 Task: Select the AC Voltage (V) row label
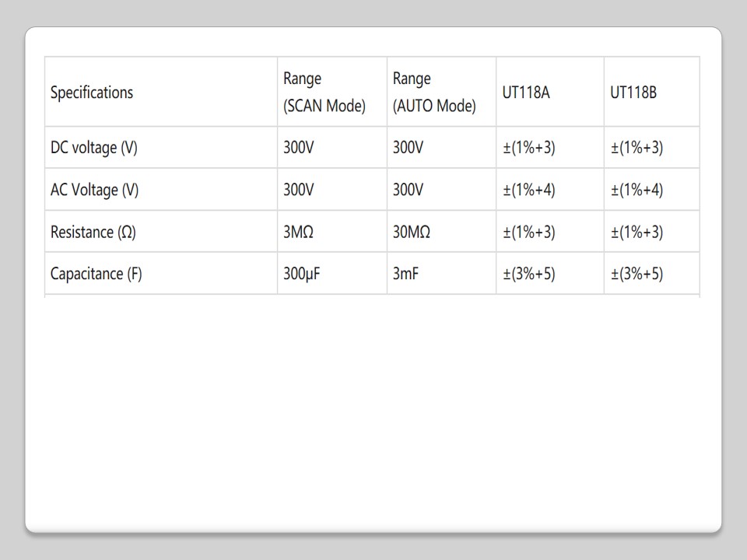[x=95, y=190]
